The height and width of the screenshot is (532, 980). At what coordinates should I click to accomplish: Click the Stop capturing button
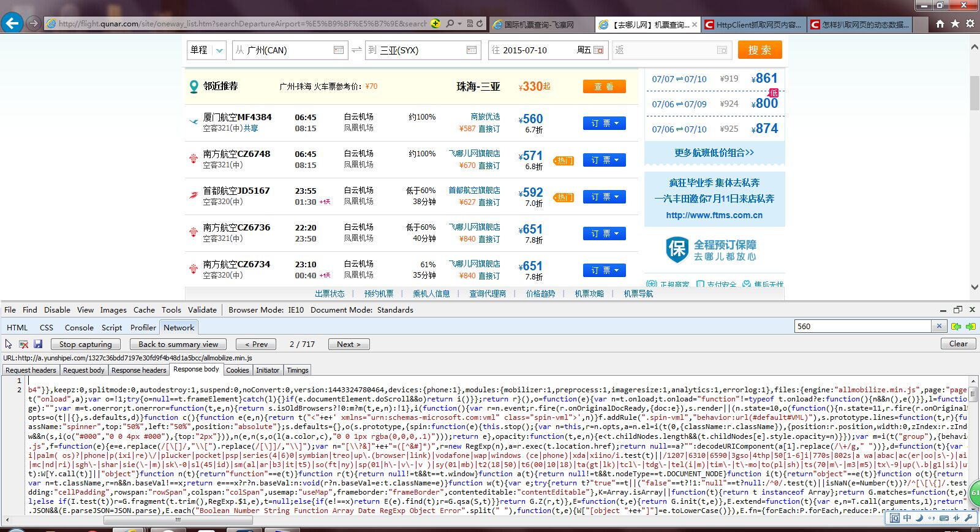(86, 344)
